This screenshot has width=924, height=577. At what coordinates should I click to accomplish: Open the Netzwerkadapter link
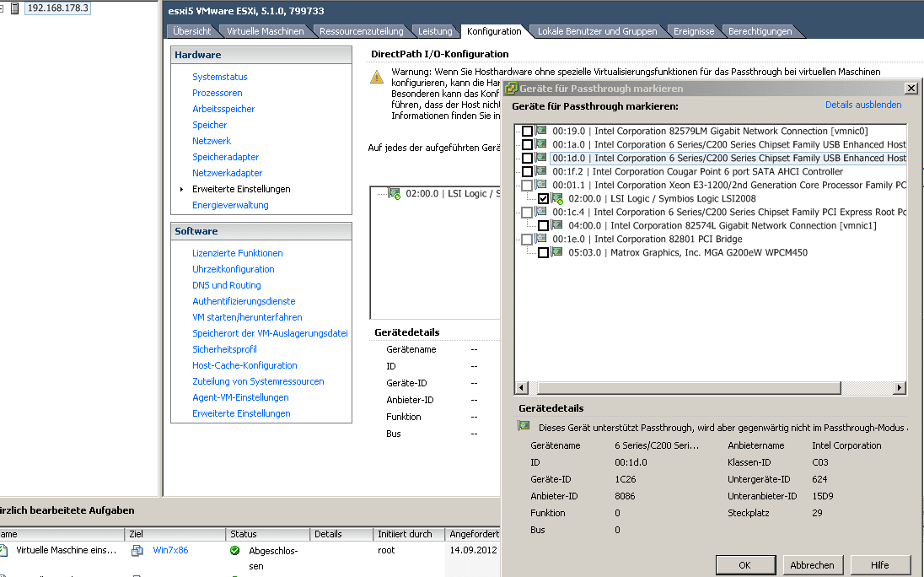[228, 173]
